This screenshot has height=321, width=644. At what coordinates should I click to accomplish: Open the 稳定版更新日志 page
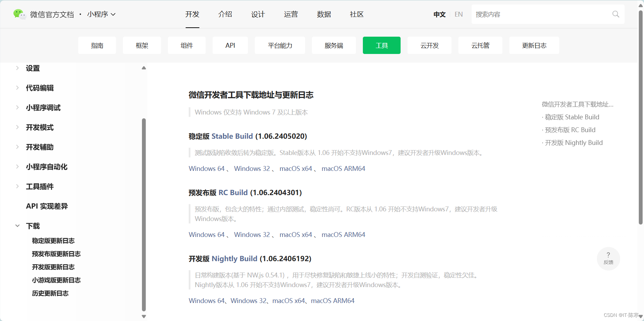tap(53, 240)
